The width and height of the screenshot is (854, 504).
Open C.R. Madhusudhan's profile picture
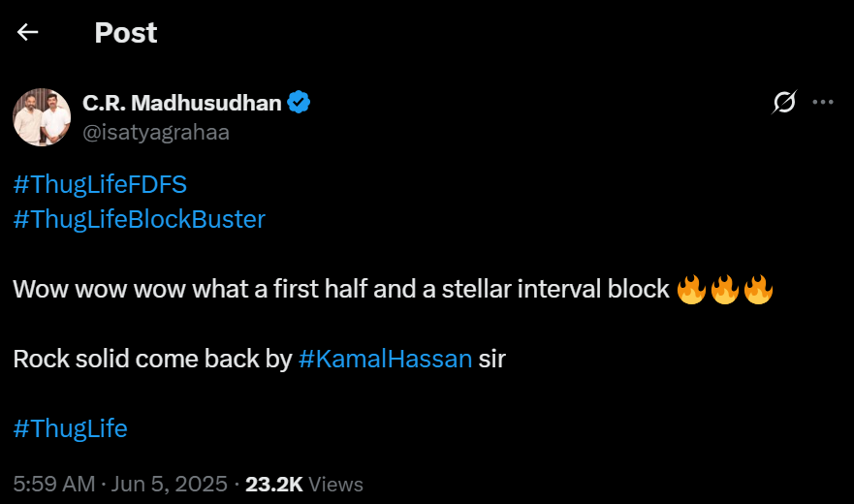click(x=42, y=117)
